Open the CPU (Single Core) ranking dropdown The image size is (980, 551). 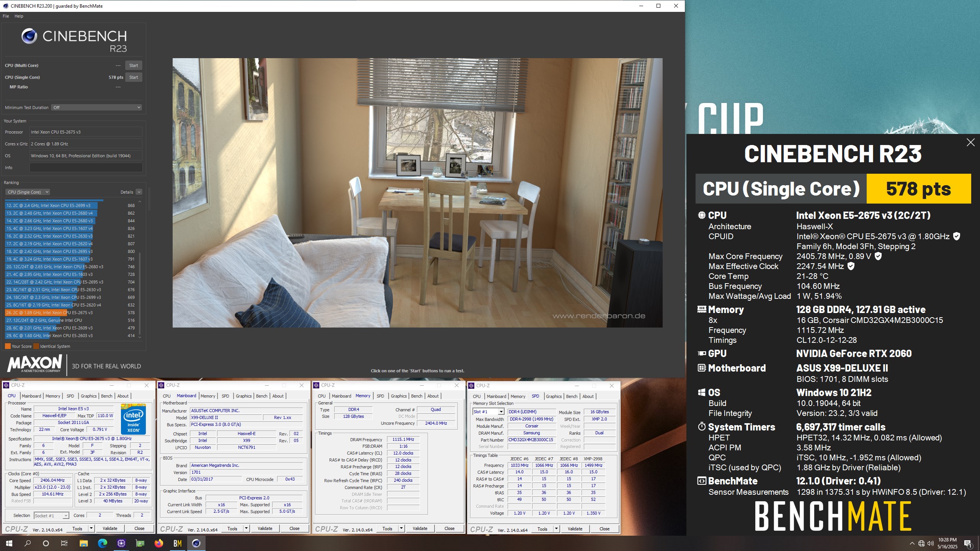[28, 192]
